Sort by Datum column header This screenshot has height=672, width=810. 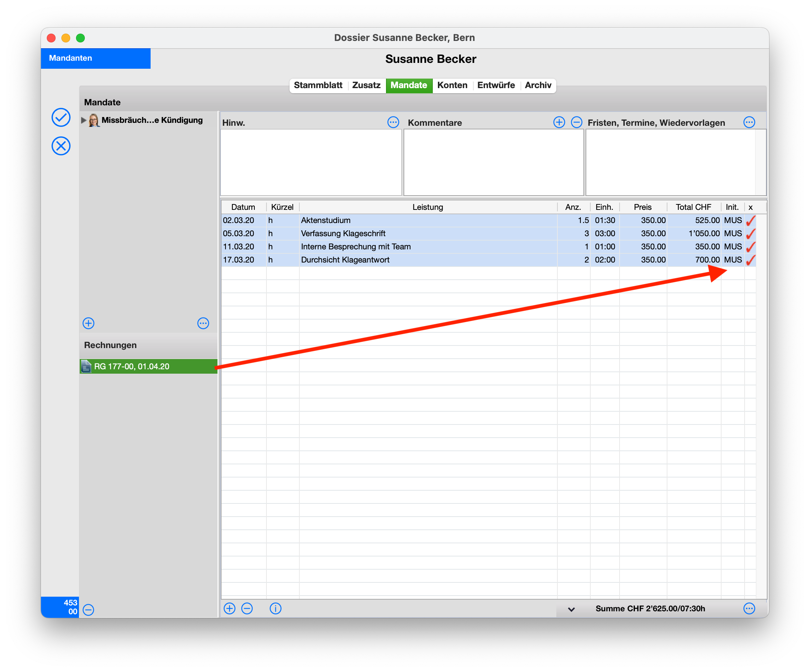243,207
